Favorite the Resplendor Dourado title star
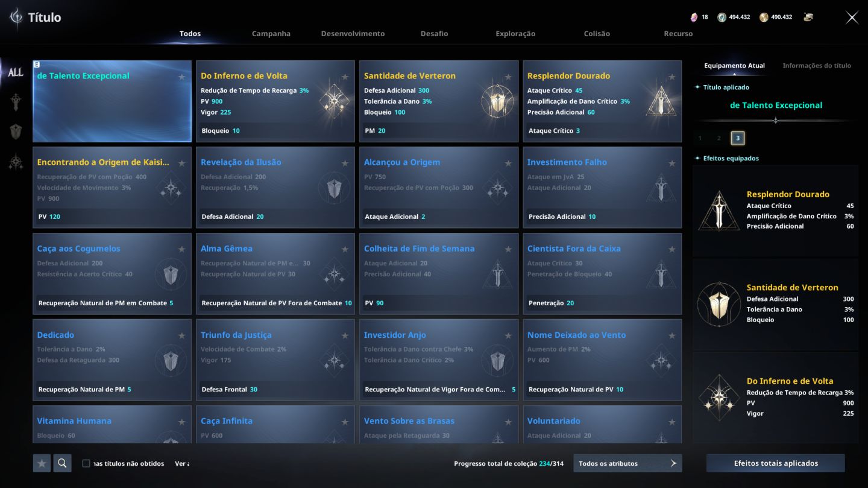 (672, 77)
